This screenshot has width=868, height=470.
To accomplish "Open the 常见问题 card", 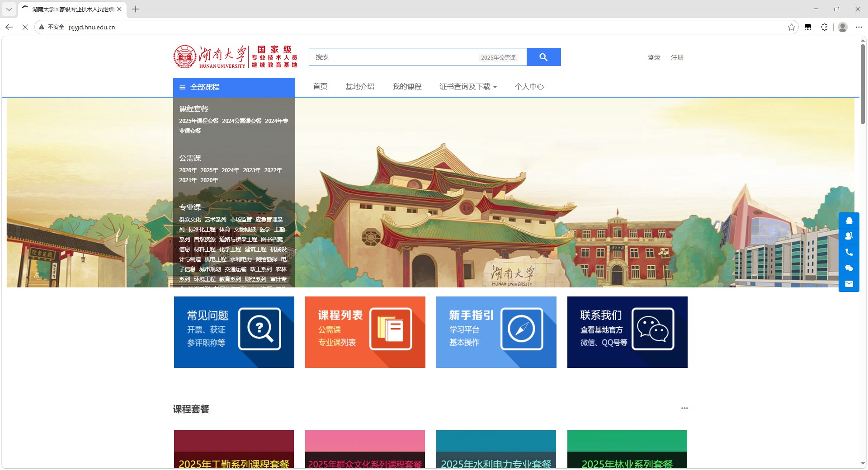I will pyautogui.click(x=234, y=332).
